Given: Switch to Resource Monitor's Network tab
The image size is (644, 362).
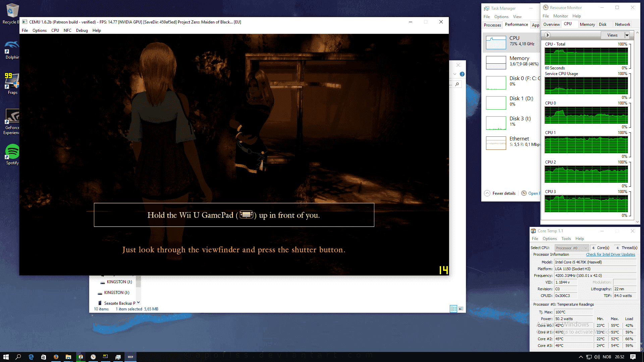Looking at the screenshot, I should (x=623, y=24).
